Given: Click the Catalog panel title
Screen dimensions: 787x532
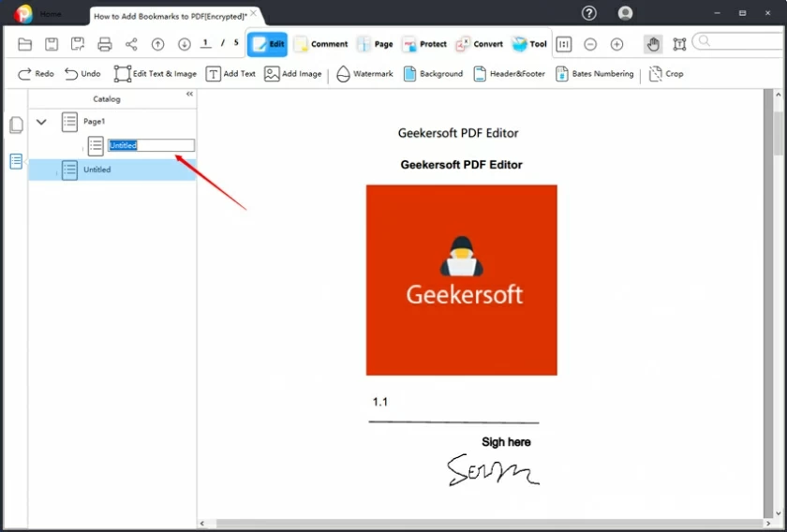Looking at the screenshot, I should click(107, 99).
